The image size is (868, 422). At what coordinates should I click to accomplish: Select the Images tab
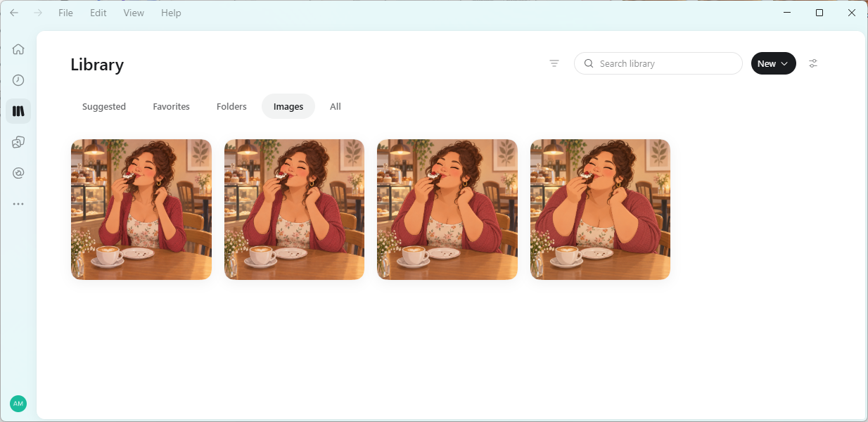[288, 107]
